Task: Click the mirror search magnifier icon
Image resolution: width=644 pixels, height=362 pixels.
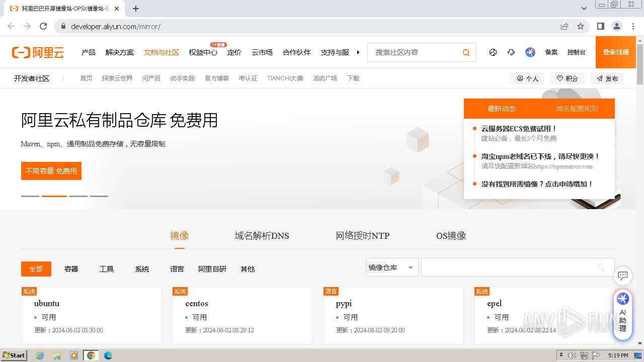Action: point(601,267)
